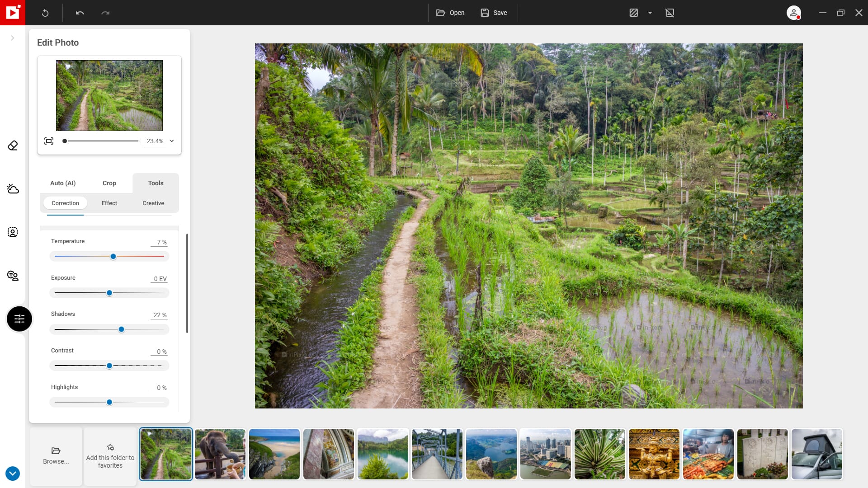Click the undo arrow icon
Screen dimensions: 868x488
80,13
